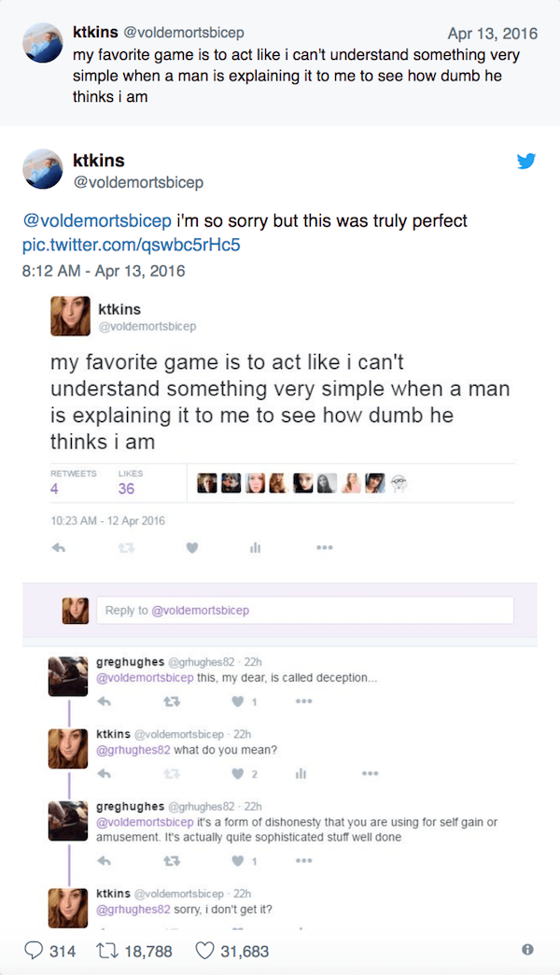Toggle the heart under the quoted 12 Apr tweet
The image size is (560, 975).
coord(191,548)
